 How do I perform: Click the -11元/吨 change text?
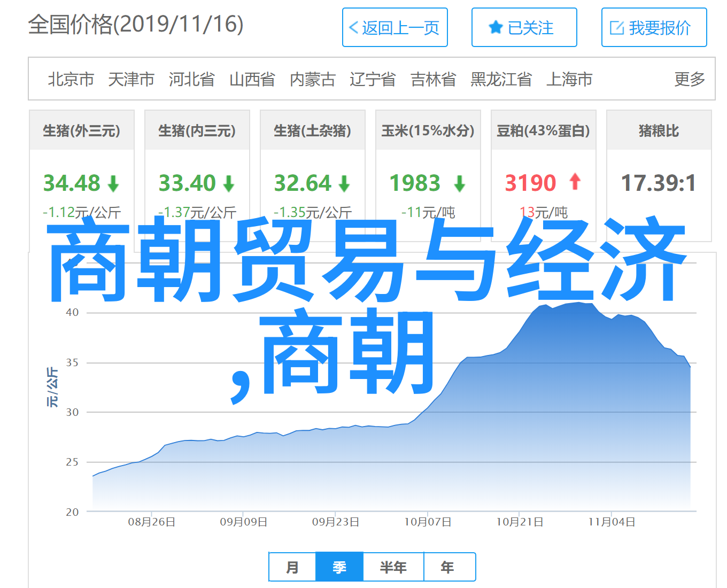tap(428, 212)
